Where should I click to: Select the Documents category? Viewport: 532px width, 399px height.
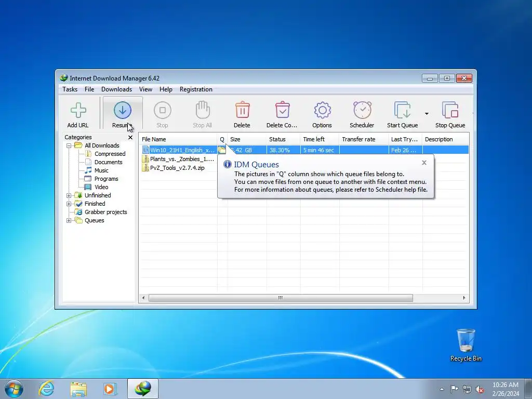tap(108, 162)
